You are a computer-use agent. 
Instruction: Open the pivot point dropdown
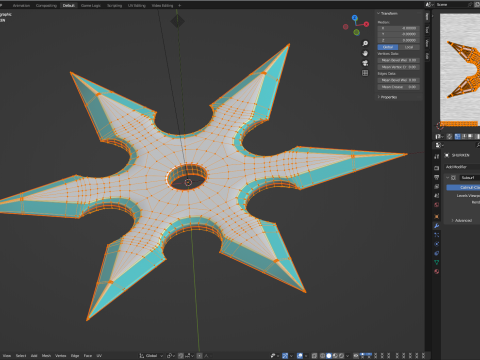pos(170,356)
